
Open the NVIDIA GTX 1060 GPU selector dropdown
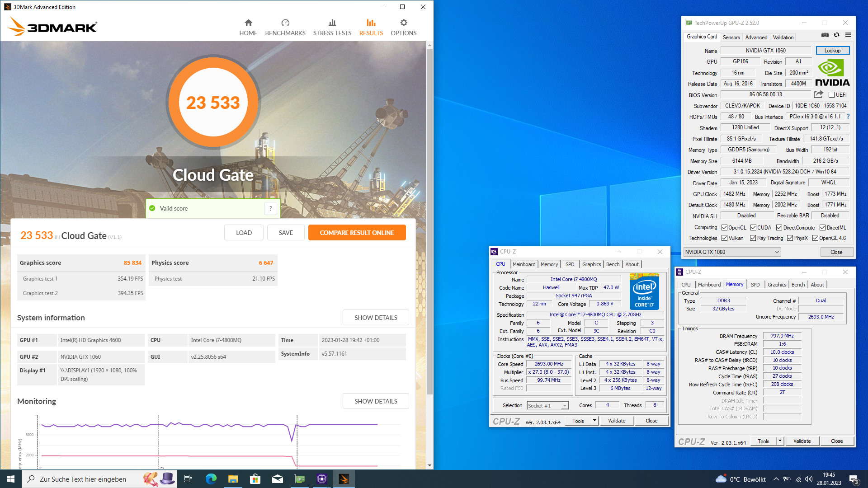tap(732, 252)
